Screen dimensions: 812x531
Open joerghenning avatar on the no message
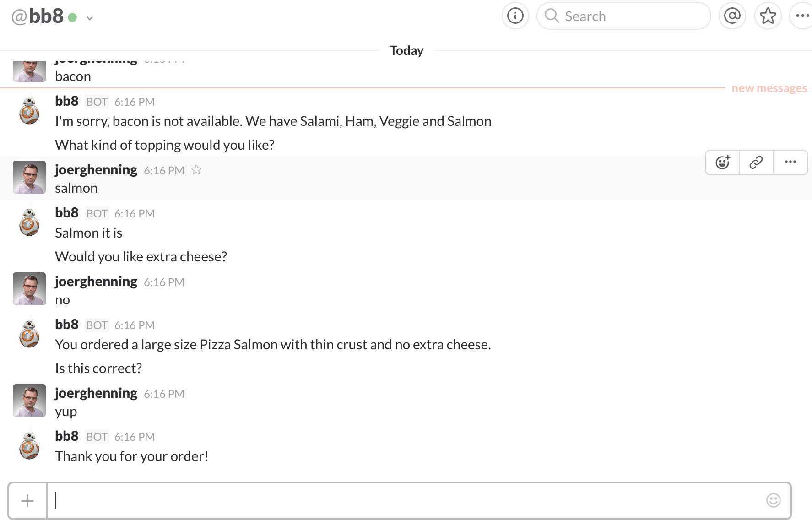(29, 289)
